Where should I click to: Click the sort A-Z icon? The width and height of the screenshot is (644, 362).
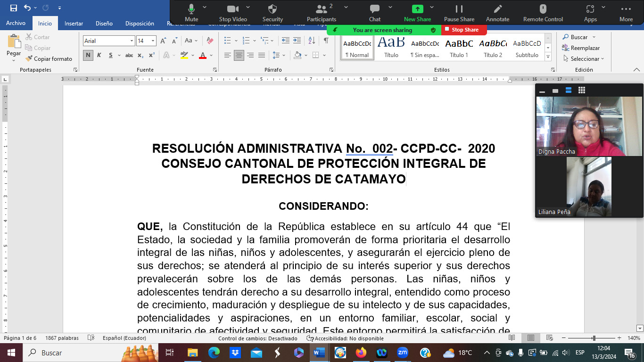[312, 41]
